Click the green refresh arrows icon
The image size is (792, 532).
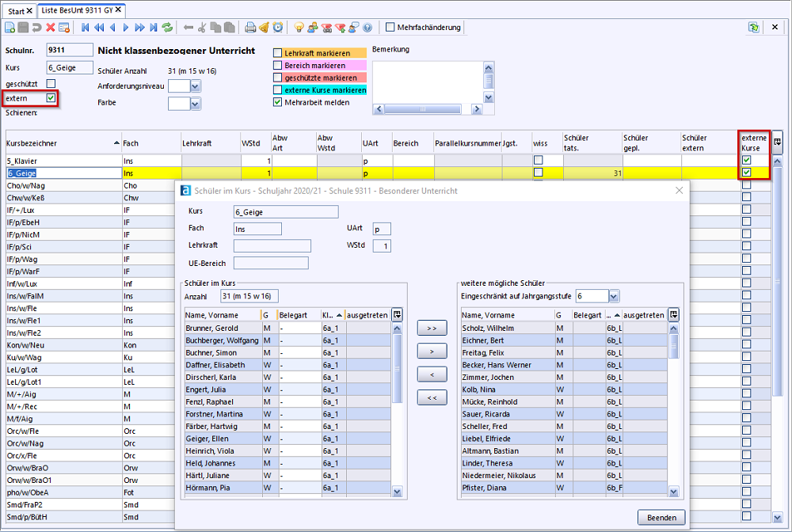coord(167,27)
